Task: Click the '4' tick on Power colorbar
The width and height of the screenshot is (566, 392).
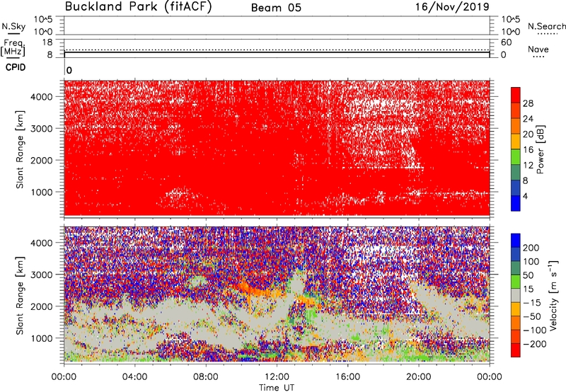Action: 525,196
